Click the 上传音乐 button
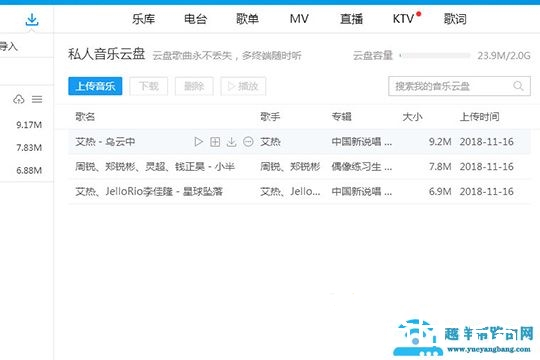The height and width of the screenshot is (360, 540). pos(95,86)
